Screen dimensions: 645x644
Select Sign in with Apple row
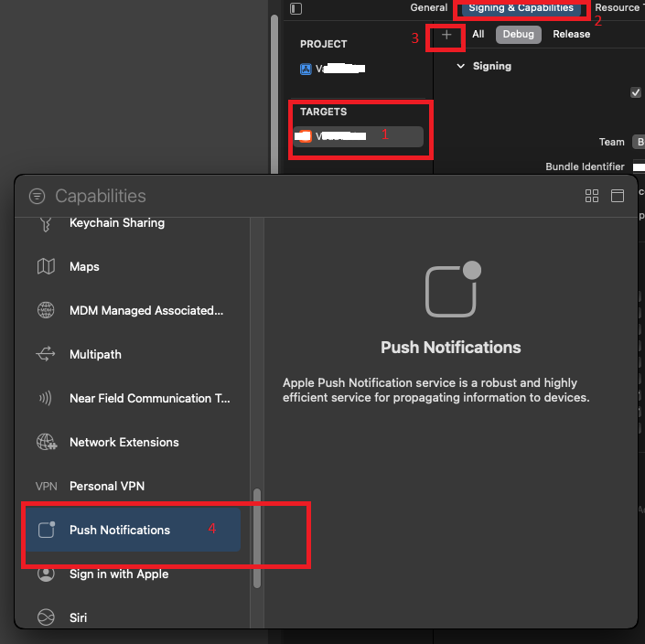point(133,574)
